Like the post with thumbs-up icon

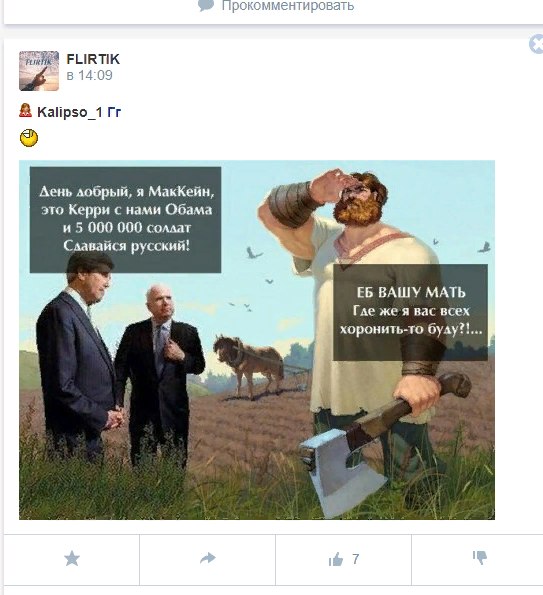[336, 559]
